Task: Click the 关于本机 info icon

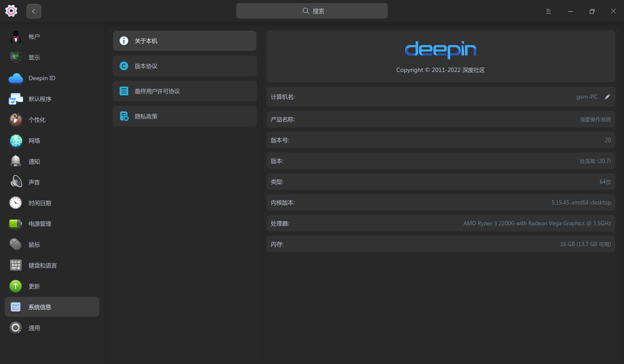Action: (x=124, y=41)
